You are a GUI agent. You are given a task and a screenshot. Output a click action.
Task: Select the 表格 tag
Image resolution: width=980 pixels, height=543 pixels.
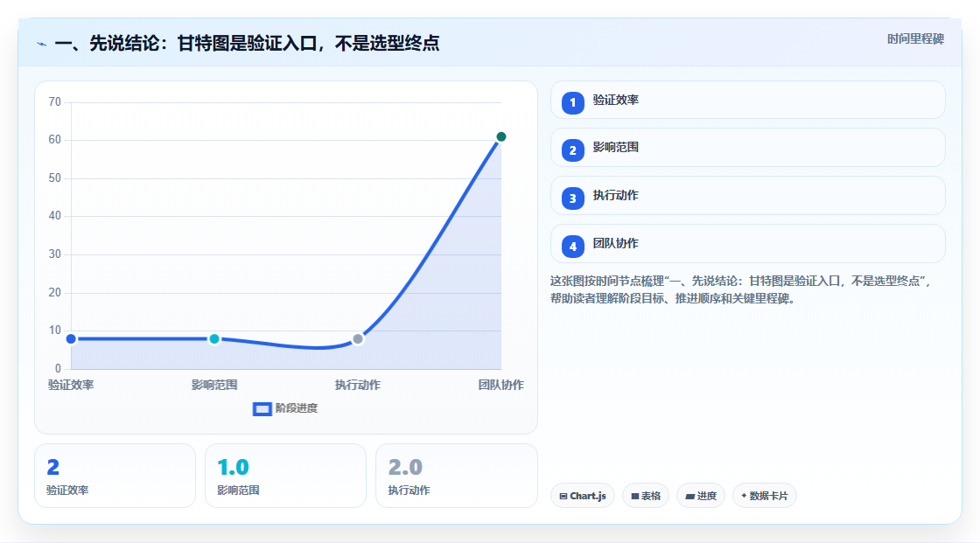click(x=646, y=496)
